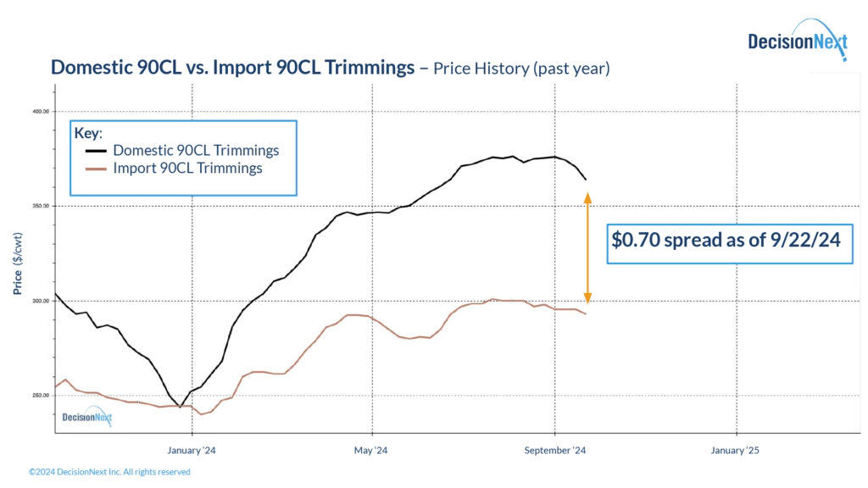868x488 pixels.
Task: Click the 350.00 y-axis tick label
Action: click(41, 206)
